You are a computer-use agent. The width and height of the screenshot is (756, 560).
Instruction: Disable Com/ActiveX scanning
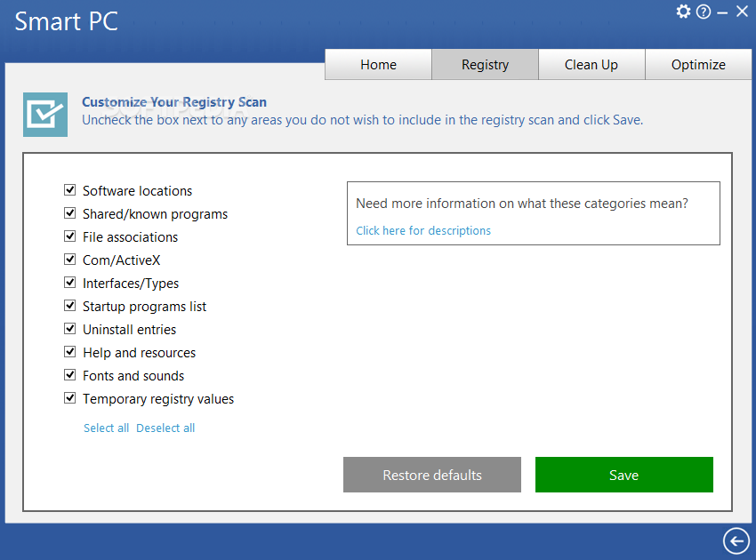point(70,260)
